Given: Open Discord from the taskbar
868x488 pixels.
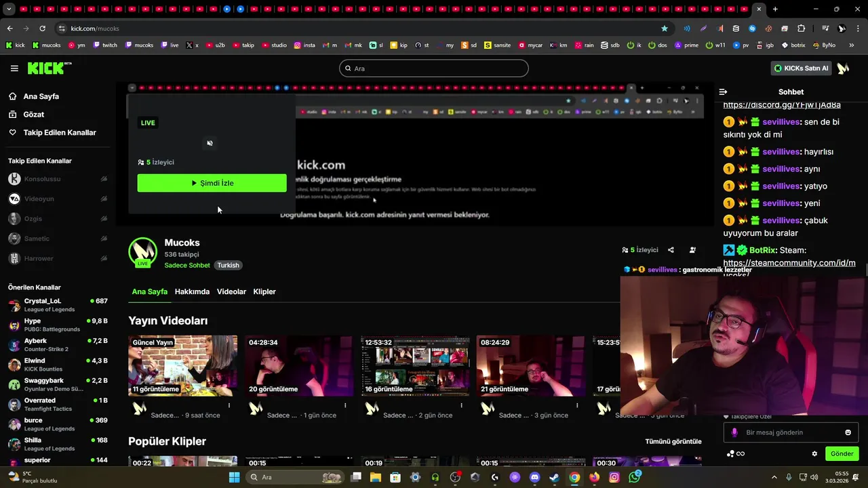Looking at the screenshot, I should (534, 477).
